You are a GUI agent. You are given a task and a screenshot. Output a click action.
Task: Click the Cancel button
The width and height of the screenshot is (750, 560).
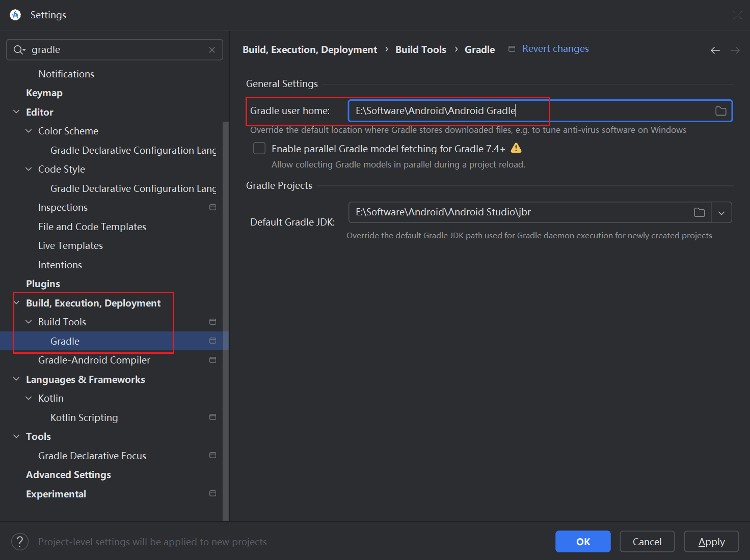pos(647,542)
